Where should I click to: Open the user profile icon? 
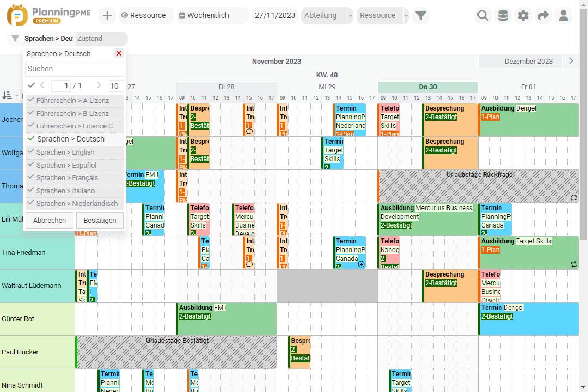tap(563, 16)
